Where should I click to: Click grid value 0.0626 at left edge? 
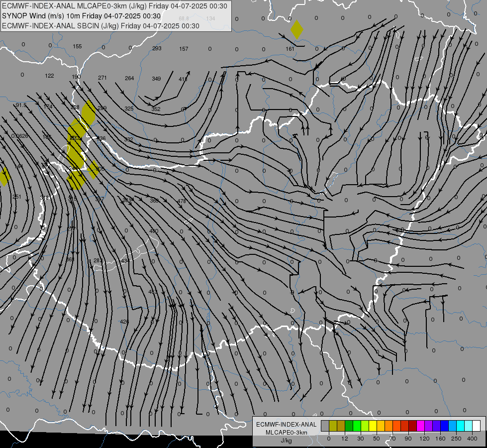pyautogui.click(x=19, y=136)
